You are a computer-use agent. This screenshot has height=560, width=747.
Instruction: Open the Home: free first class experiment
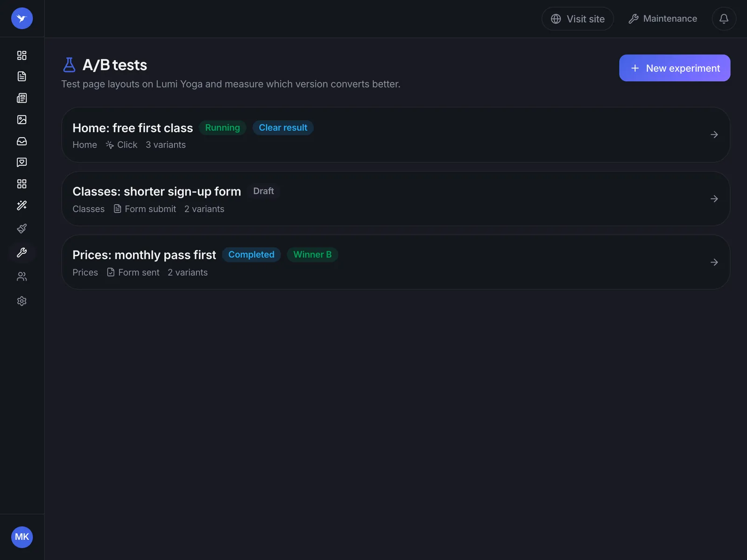395,135
